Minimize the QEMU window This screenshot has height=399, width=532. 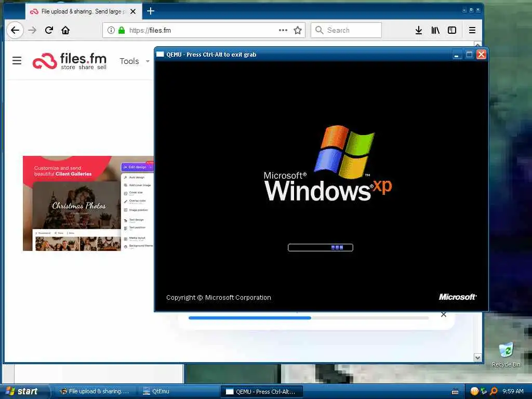(x=457, y=55)
